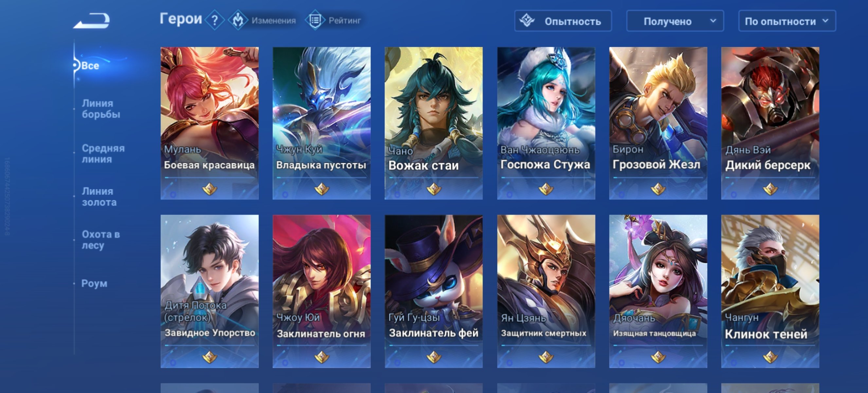The image size is (868, 393).
Task: Click the mastery badge on Чано card
Action: [x=434, y=189]
